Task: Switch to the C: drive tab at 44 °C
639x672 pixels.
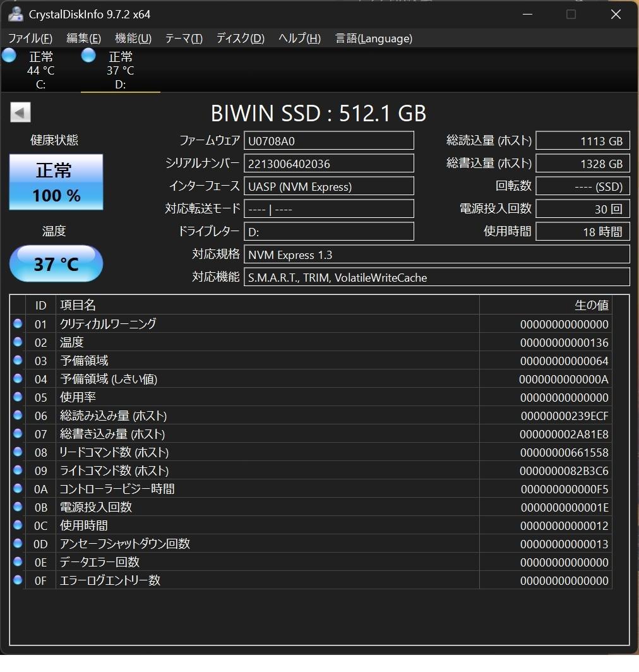Action: pos(40,70)
